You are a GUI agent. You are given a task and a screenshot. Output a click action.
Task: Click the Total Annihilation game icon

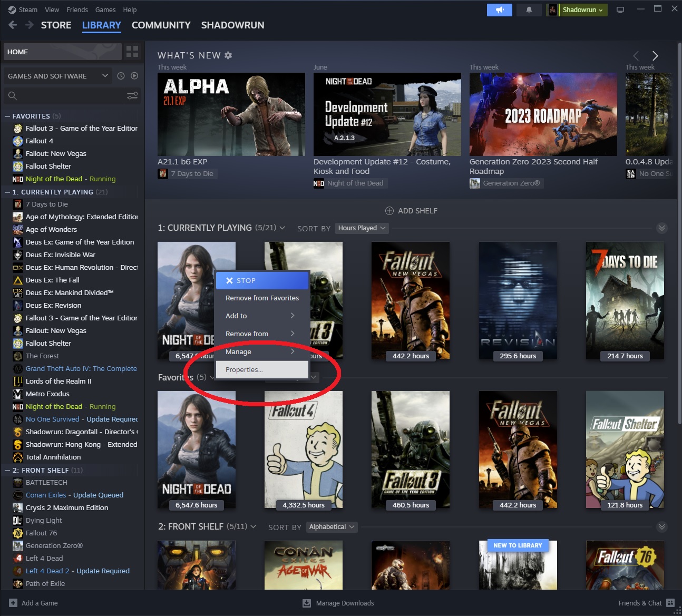point(18,457)
